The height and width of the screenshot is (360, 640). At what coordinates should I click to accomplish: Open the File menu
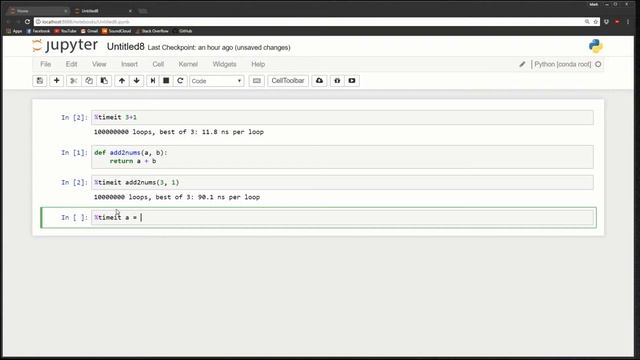click(x=46, y=64)
